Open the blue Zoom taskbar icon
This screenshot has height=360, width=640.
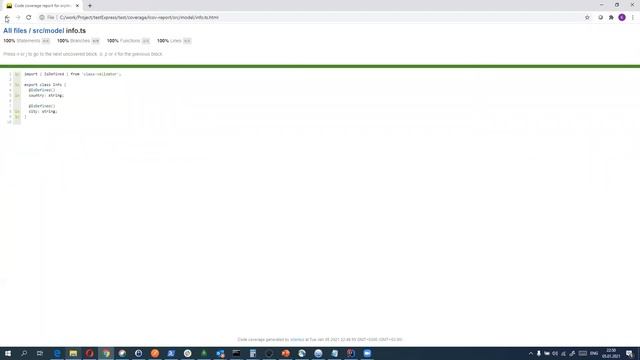tap(367, 353)
